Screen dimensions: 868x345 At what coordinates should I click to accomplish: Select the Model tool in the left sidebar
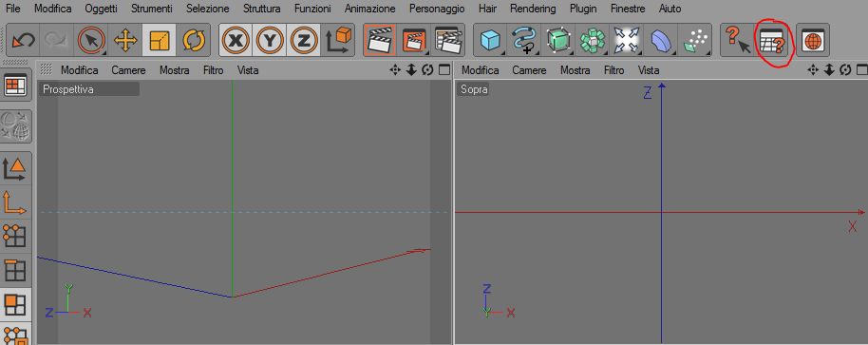15,168
